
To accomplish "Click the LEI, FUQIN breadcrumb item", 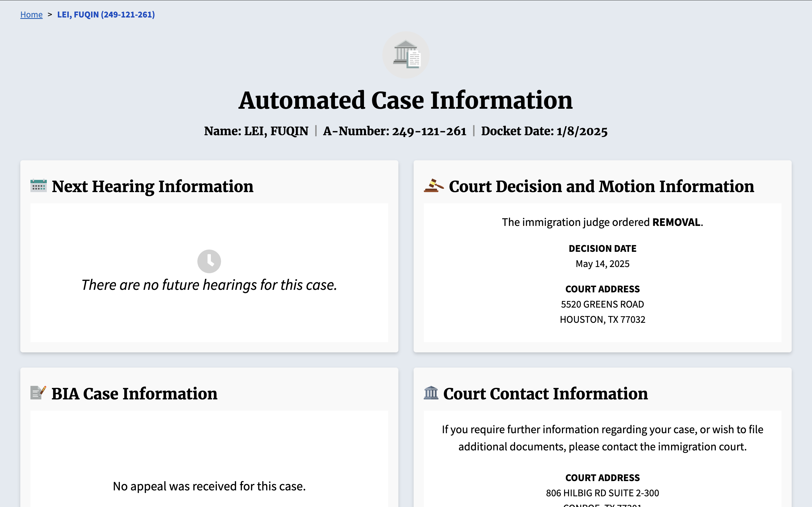I will 106,14.
